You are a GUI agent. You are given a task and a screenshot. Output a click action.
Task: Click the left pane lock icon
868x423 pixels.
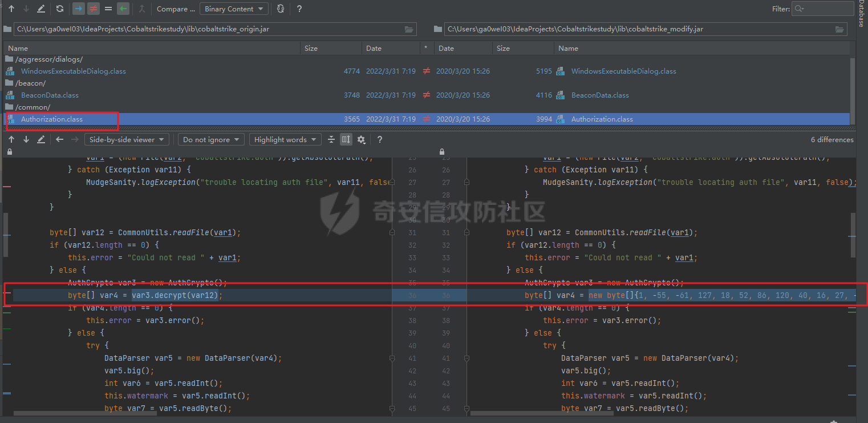pos(9,152)
